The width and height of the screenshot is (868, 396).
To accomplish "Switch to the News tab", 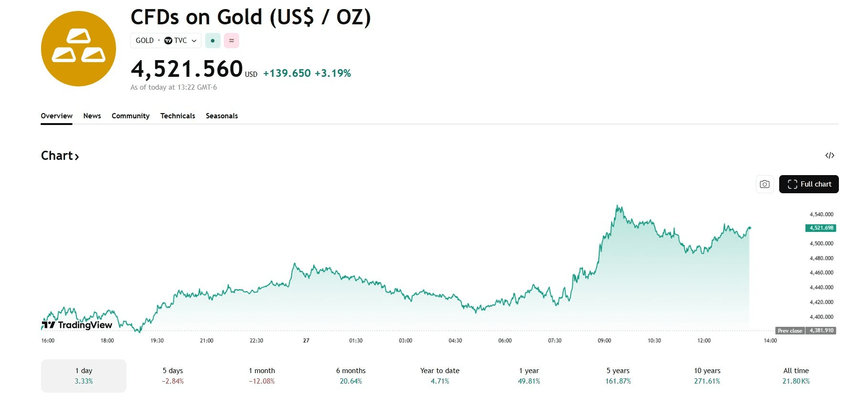I will click(x=92, y=116).
